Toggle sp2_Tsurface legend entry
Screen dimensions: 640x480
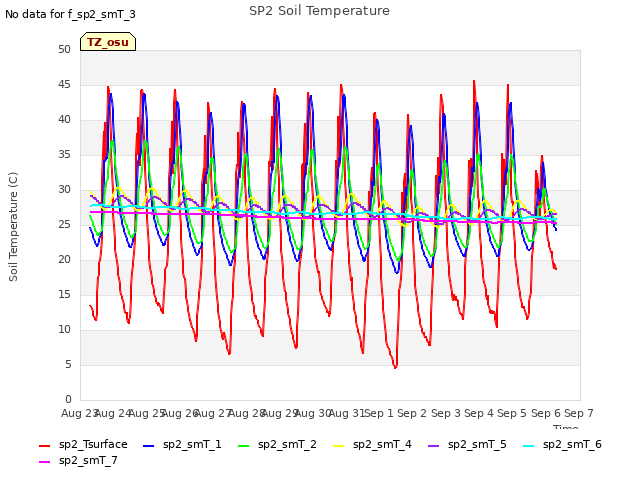[83, 444]
